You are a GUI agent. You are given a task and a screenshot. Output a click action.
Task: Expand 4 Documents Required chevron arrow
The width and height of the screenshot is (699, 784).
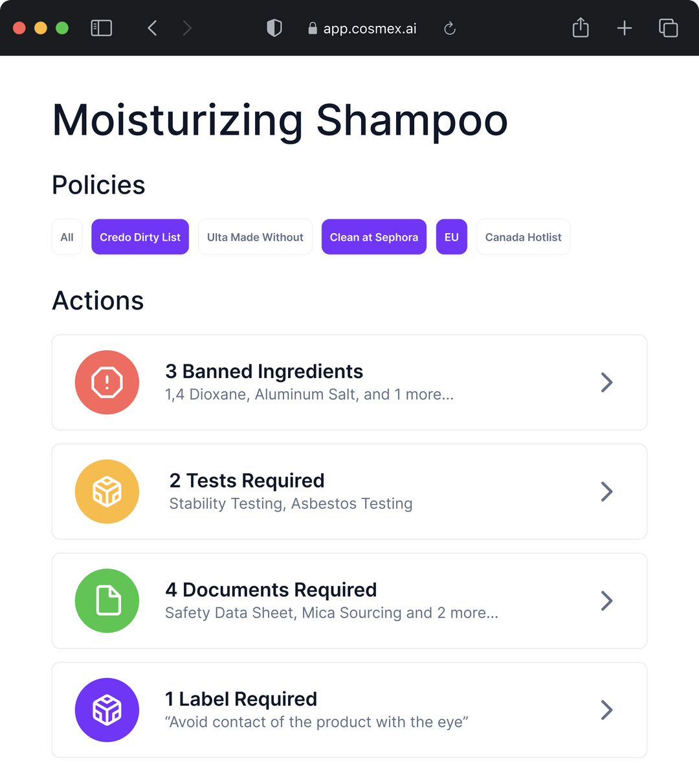point(606,601)
